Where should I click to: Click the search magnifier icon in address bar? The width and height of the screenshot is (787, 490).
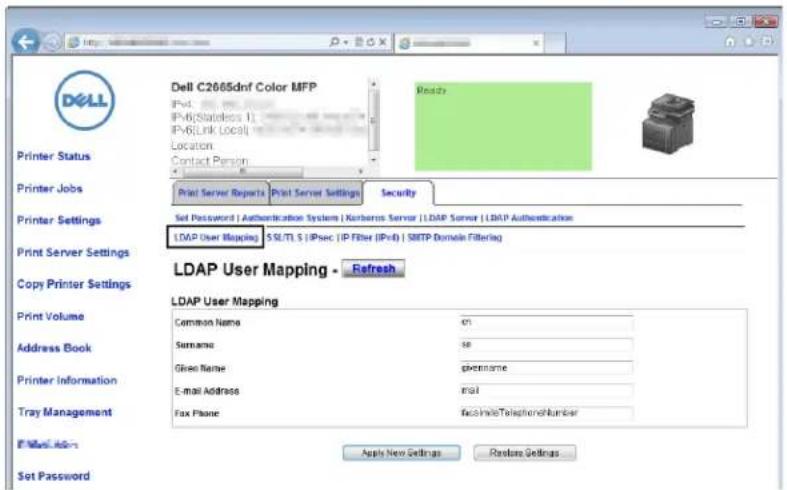coord(334,42)
